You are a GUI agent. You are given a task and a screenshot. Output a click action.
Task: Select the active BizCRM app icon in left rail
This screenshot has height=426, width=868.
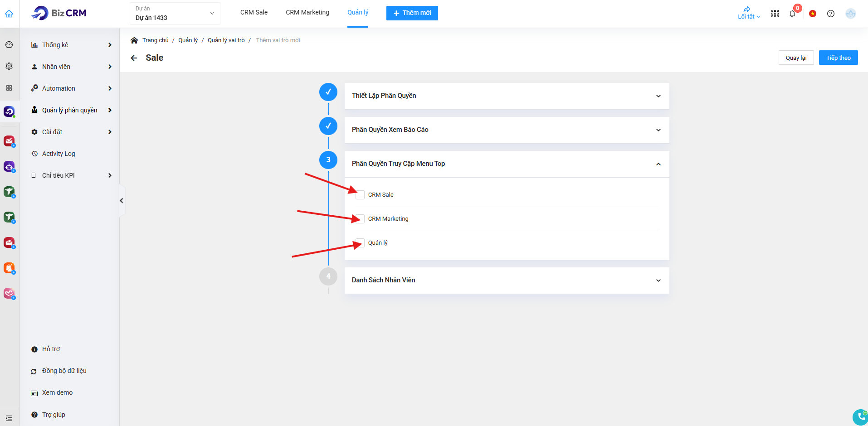pyautogui.click(x=9, y=111)
